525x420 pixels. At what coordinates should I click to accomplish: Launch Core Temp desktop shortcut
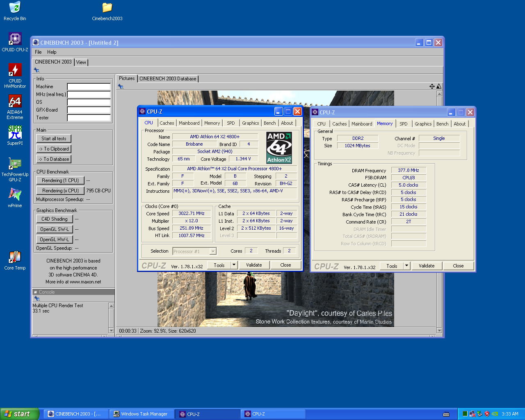[15, 260]
